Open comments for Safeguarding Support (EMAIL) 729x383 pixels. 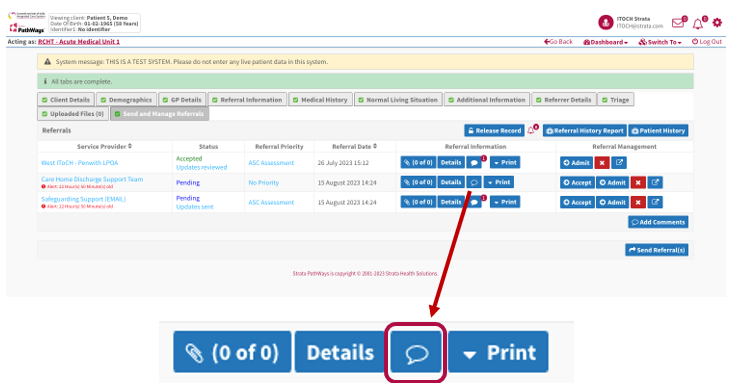pos(474,202)
